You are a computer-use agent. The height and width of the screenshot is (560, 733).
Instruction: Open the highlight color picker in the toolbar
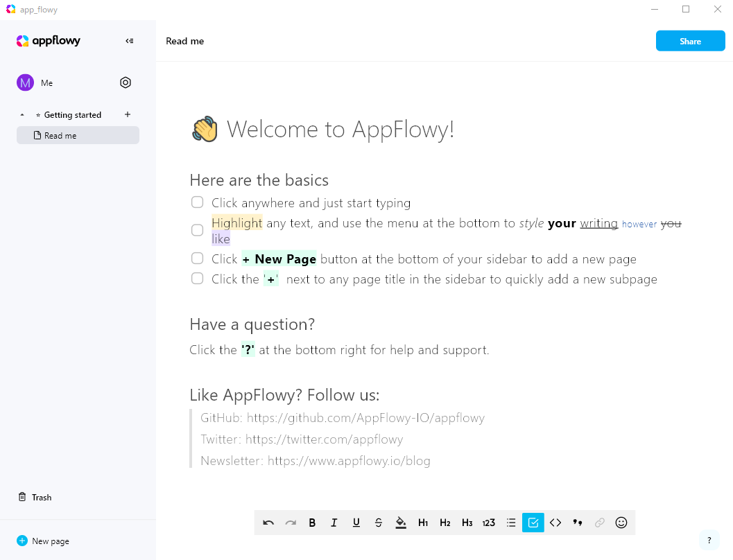(x=401, y=523)
